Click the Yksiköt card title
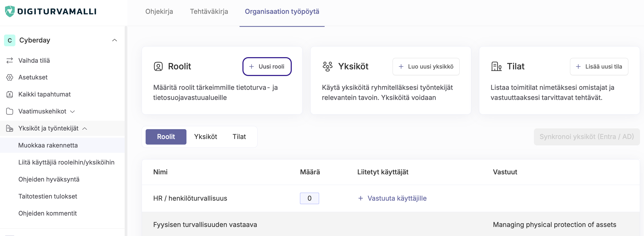The width and height of the screenshot is (644, 236). 353,66
